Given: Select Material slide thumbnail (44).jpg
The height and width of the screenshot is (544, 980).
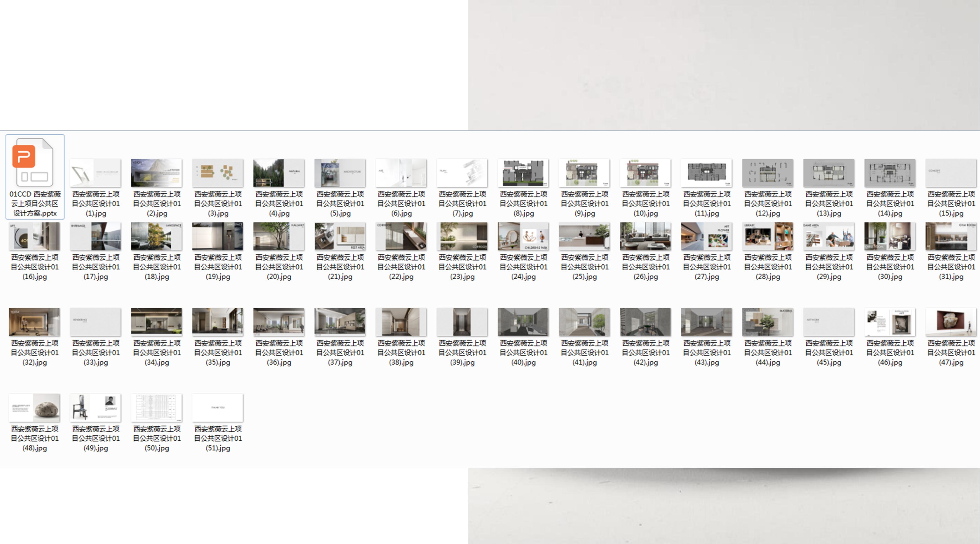Looking at the screenshot, I should tap(768, 322).
